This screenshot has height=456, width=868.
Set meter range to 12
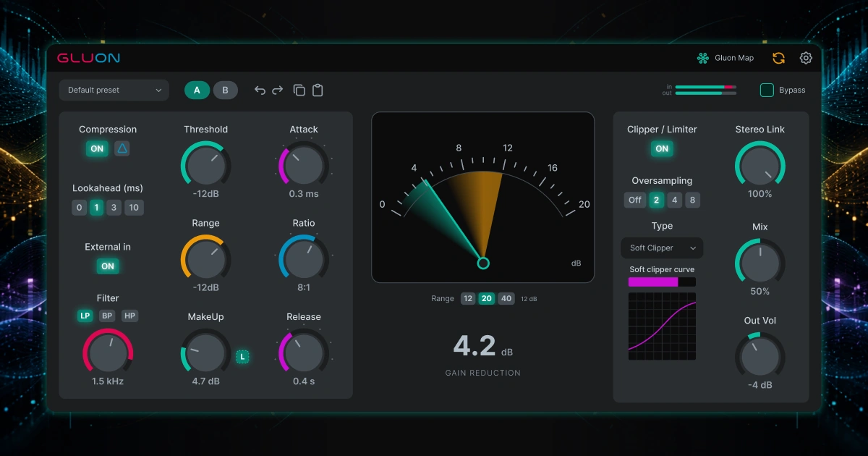(468, 298)
